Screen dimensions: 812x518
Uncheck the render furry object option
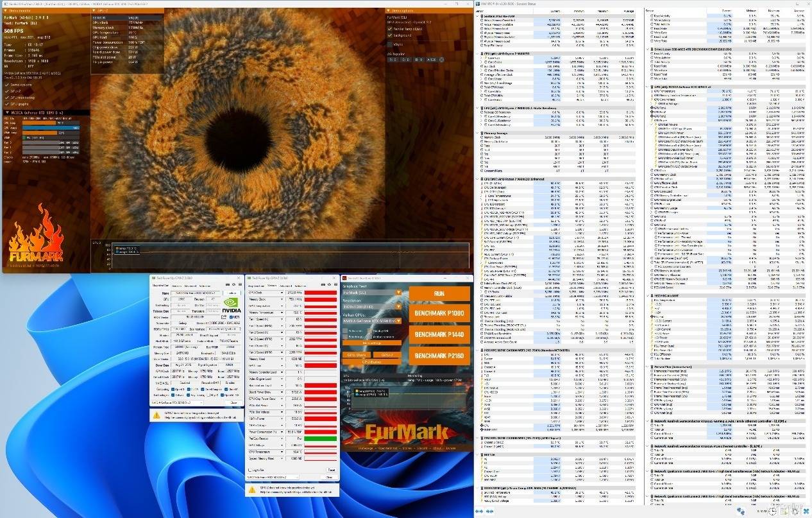(389, 29)
